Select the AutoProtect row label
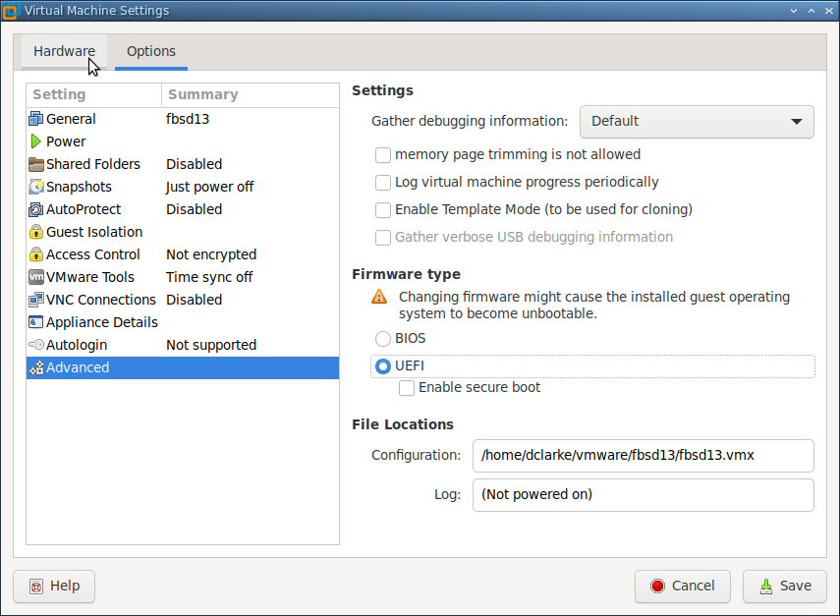 (84, 209)
